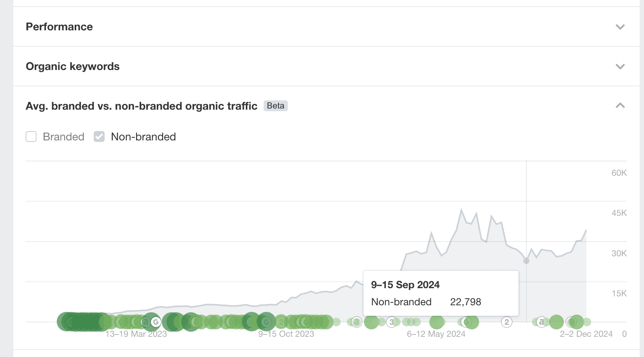Click the Branded checkbox label text
The width and height of the screenshot is (644, 357).
63,137
